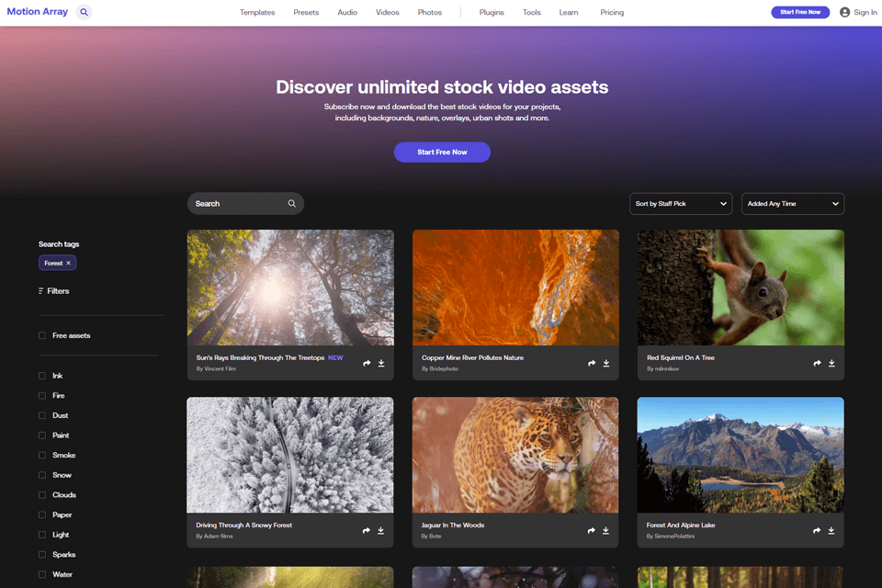Click the Jaguar In The Woods title

(453, 525)
